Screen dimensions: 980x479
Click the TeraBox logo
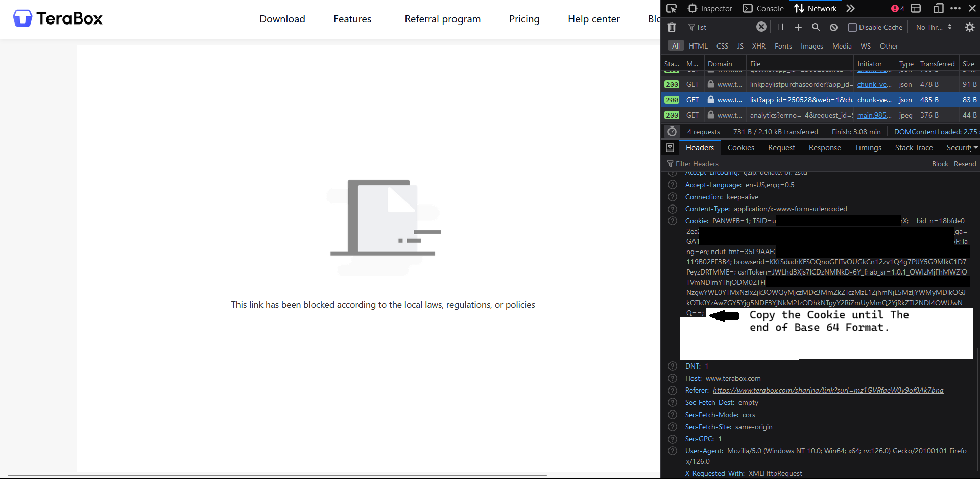coord(58,18)
